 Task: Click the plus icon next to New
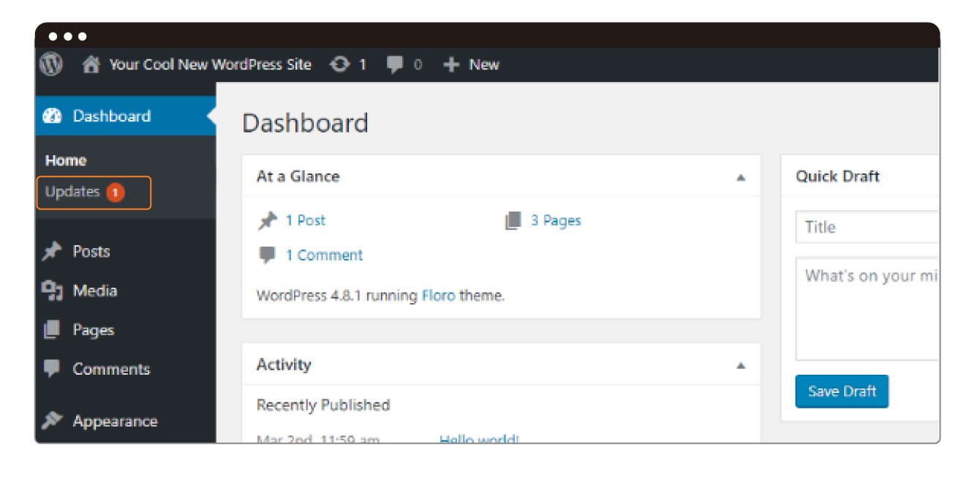(x=451, y=64)
